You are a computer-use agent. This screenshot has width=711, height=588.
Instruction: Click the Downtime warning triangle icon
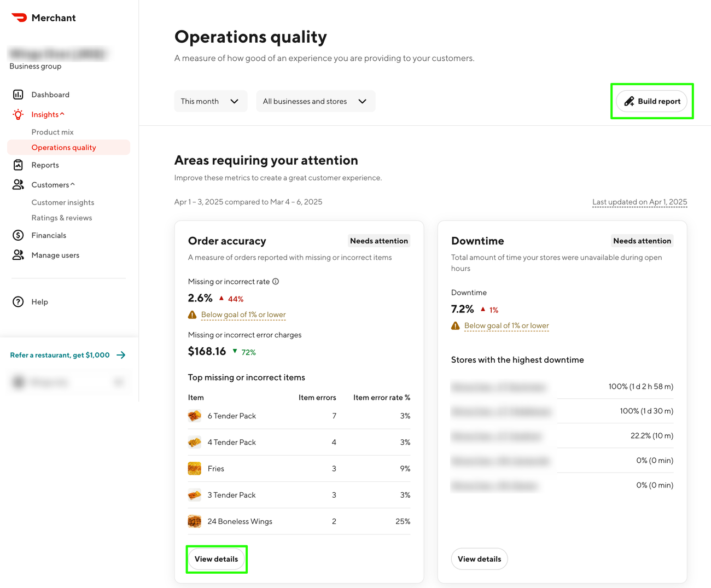tap(455, 326)
